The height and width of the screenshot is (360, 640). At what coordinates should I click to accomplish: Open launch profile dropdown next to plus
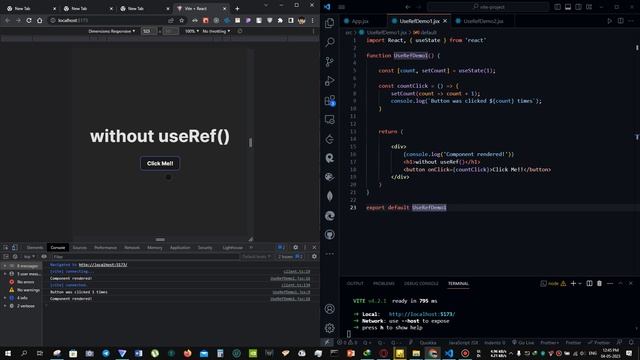coord(580,283)
